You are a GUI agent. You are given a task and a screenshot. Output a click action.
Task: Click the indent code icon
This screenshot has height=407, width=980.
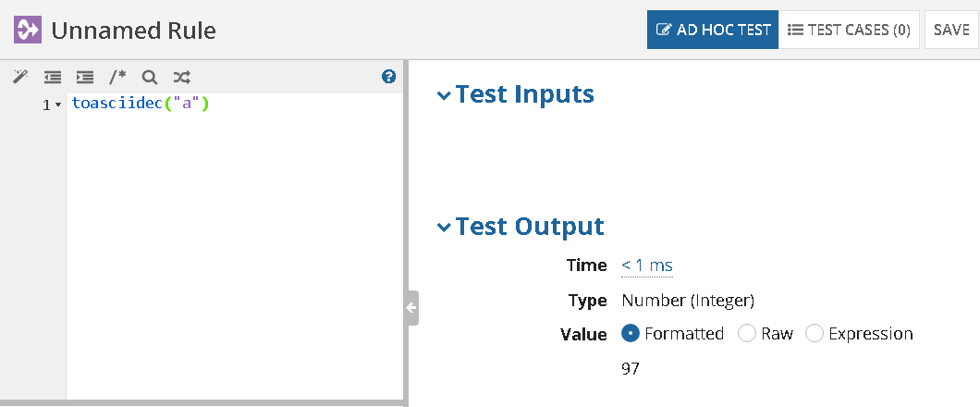tap(85, 77)
